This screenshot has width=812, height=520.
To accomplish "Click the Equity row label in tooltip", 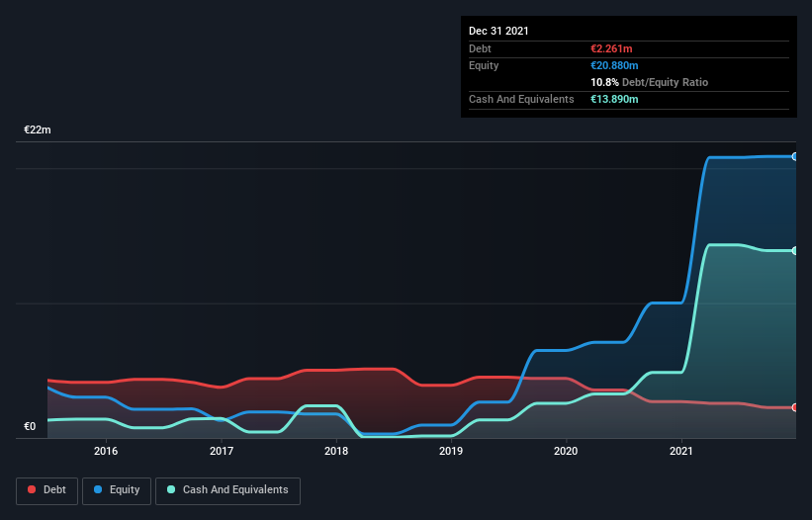I will [x=484, y=65].
